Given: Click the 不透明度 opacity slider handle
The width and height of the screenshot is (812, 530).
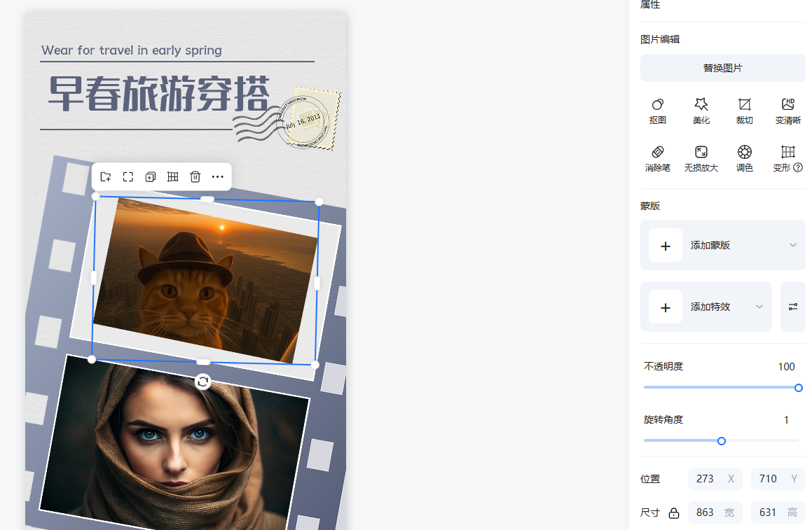Looking at the screenshot, I should click(x=799, y=388).
